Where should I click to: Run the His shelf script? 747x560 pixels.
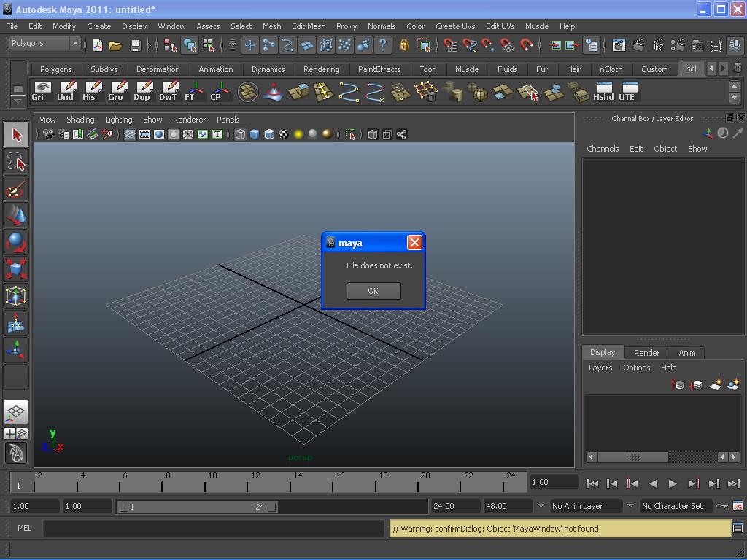click(93, 91)
